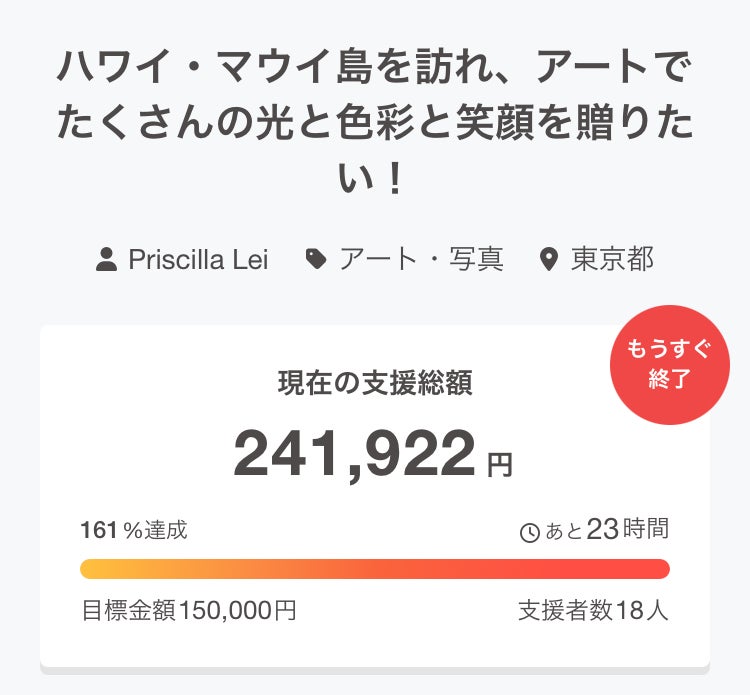750x695 pixels.
Task: Click the 150,000円 goal value
Action: point(237,610)
